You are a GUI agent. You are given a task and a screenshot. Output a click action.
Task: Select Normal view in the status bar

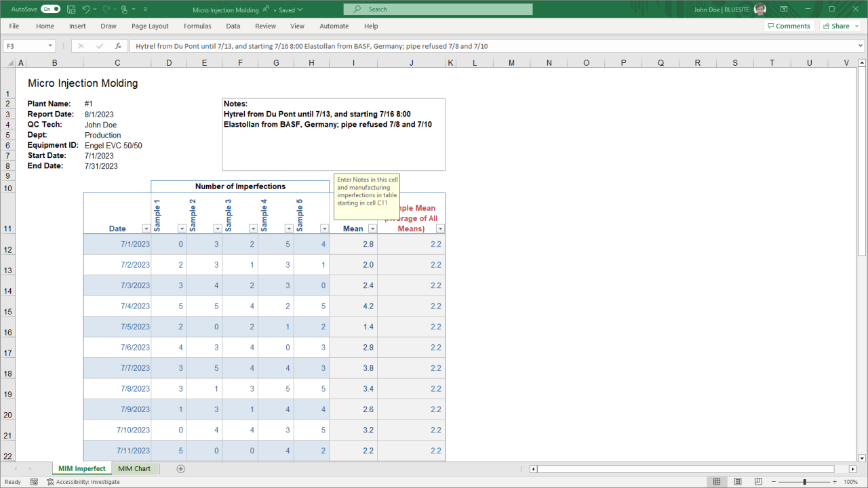717,481
